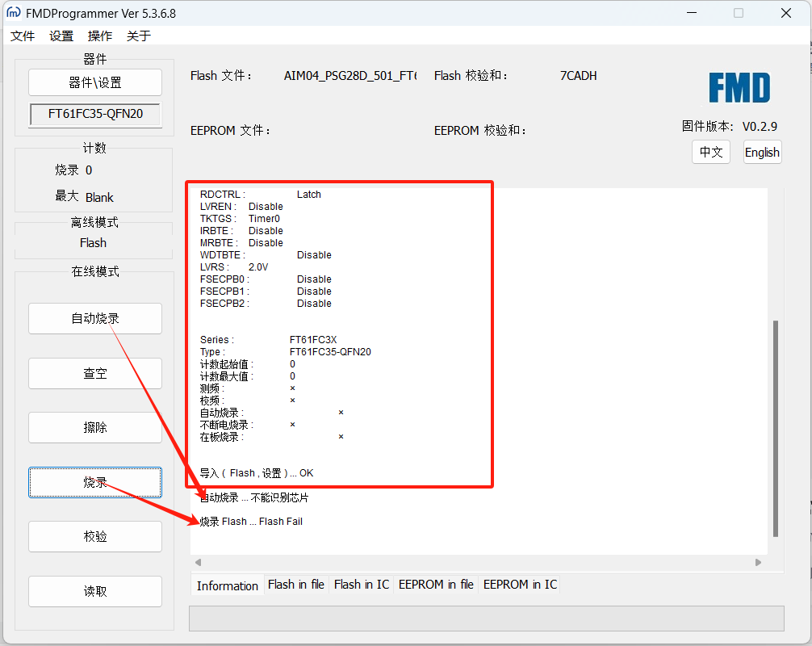Click the TKTGS Timer0 log entry

(240, 219)
